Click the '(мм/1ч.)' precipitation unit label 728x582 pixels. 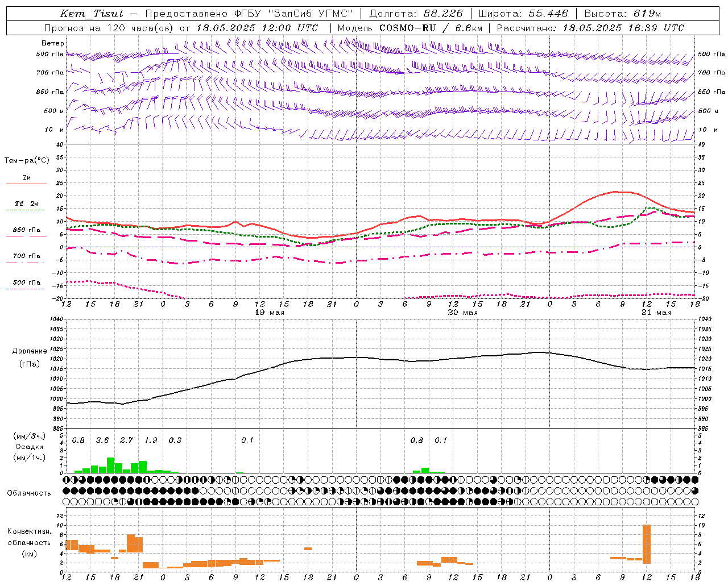coord(30,458)
